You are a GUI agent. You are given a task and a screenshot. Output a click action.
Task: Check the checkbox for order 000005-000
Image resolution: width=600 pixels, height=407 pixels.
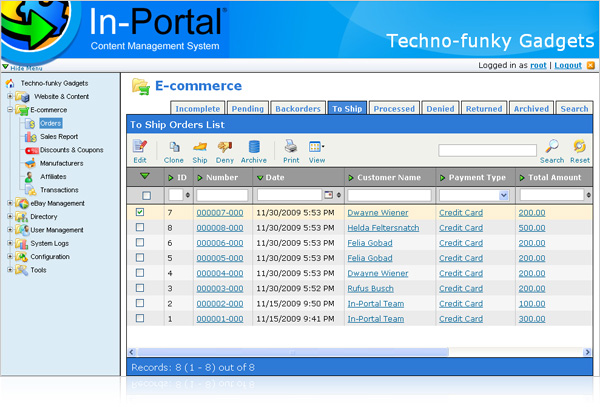140,257
